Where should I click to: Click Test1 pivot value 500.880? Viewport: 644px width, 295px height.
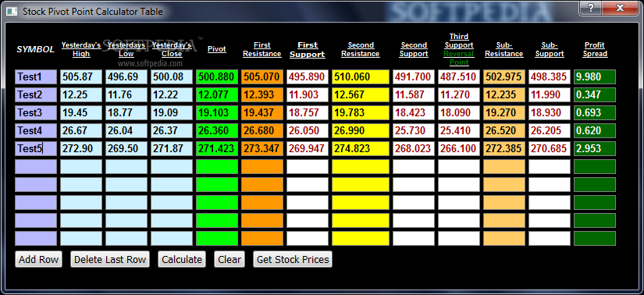(217, 76)
